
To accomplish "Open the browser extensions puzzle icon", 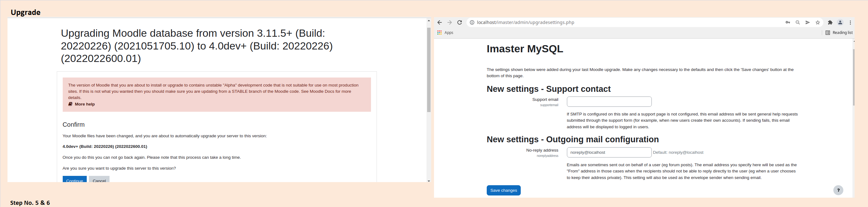I will (830, 22).
